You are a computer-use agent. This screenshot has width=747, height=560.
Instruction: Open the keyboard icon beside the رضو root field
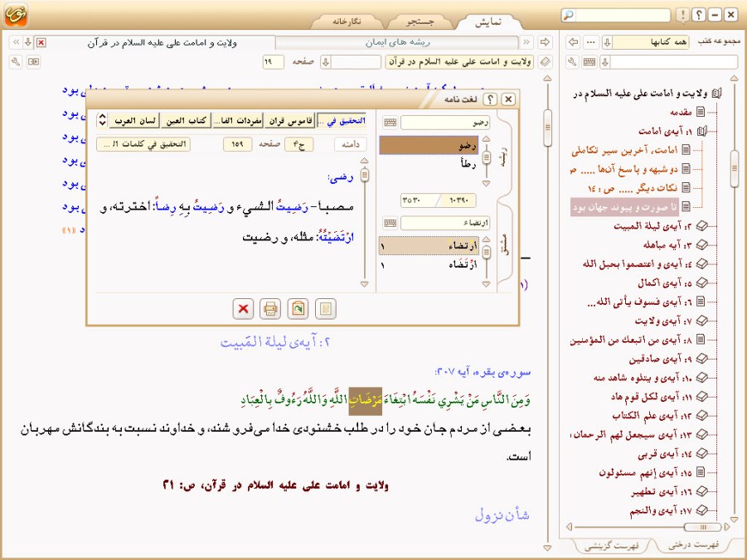[x=390, y=123]
